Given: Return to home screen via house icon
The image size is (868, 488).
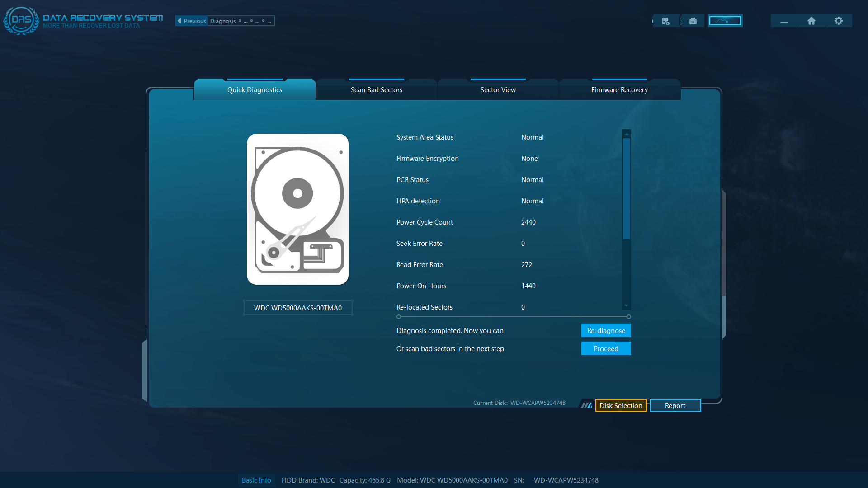Looking at the screenshot, I should pos(811,21).
